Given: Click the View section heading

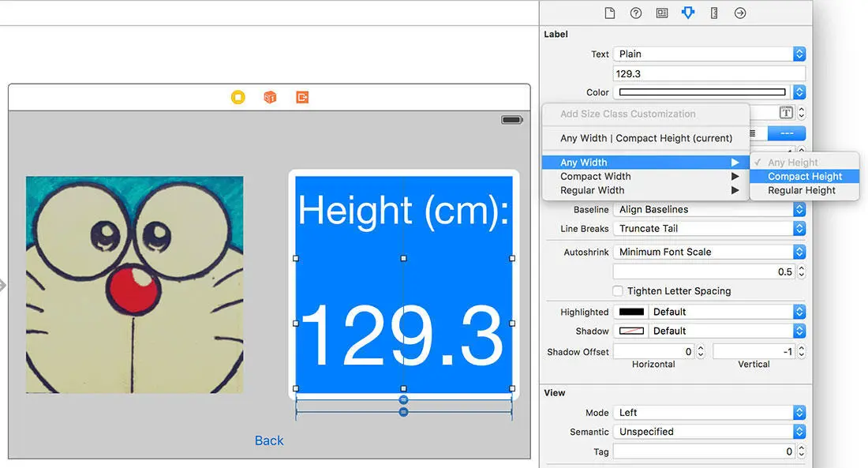Looking at the screenshot, I should point(554,393).
